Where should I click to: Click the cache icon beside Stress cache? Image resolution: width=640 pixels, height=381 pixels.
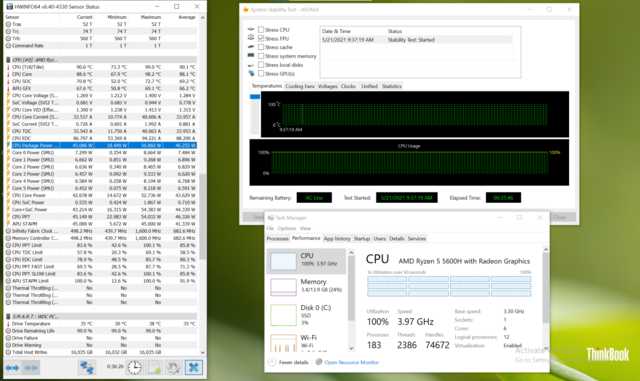click(x=251, y=47)
